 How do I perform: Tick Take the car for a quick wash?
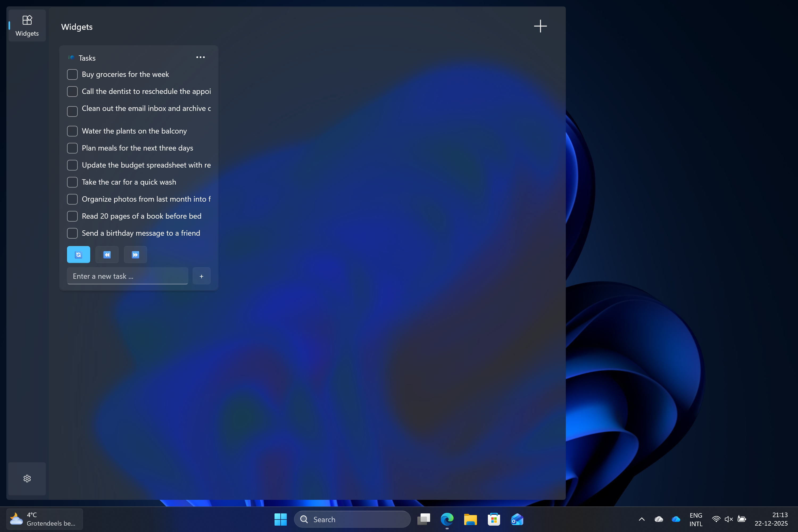(x=72, y=182)
